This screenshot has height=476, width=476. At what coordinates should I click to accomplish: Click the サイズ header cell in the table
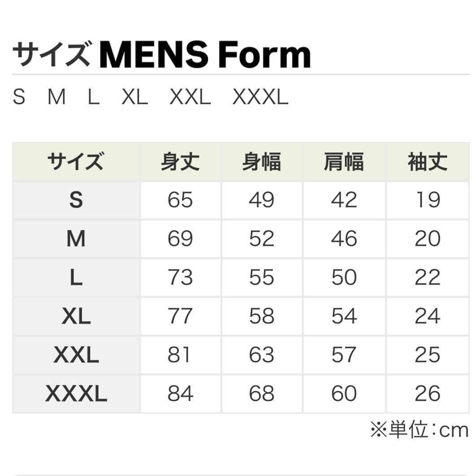(x=76, y=162)
